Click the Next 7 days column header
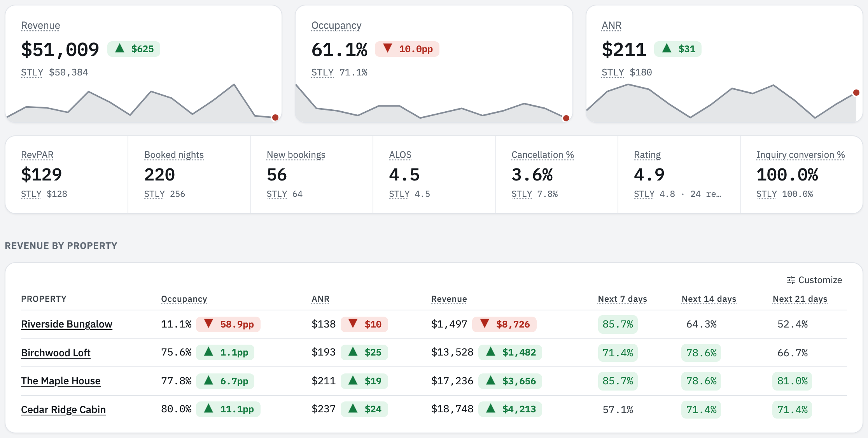 coord(622,299)
